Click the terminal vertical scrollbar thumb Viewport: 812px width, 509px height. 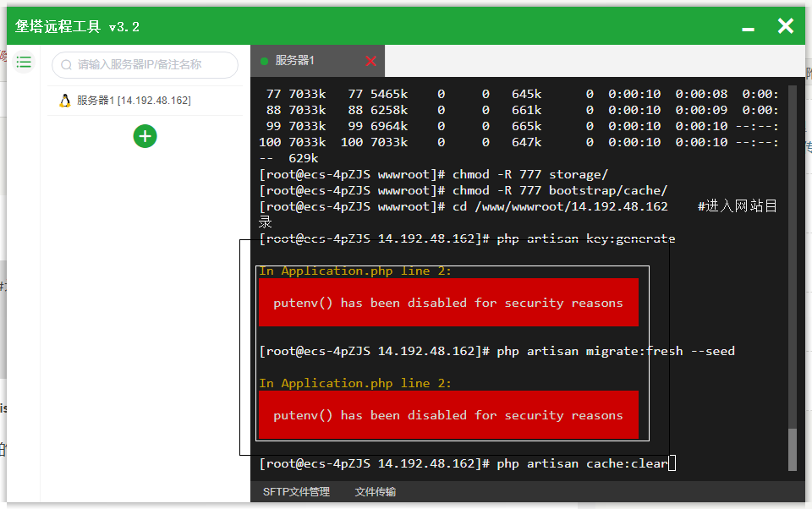(793, 450)
